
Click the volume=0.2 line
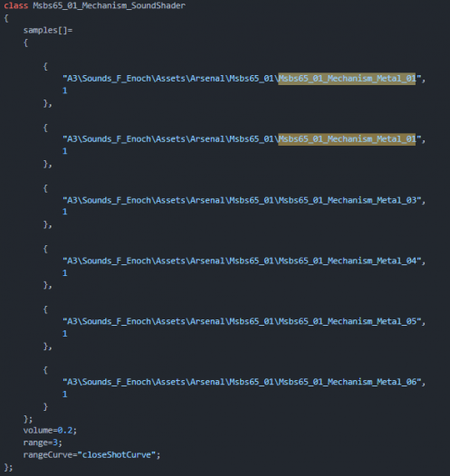[50, 431]
